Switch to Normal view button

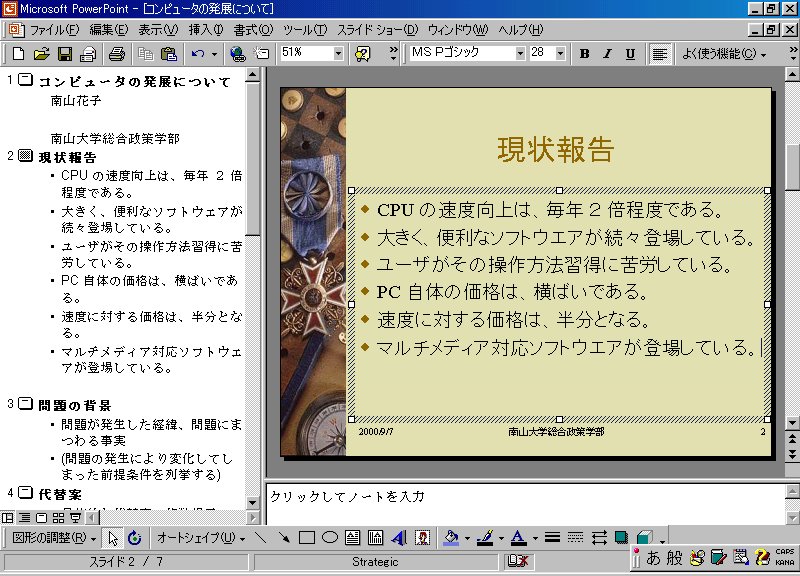pos(8,518)
